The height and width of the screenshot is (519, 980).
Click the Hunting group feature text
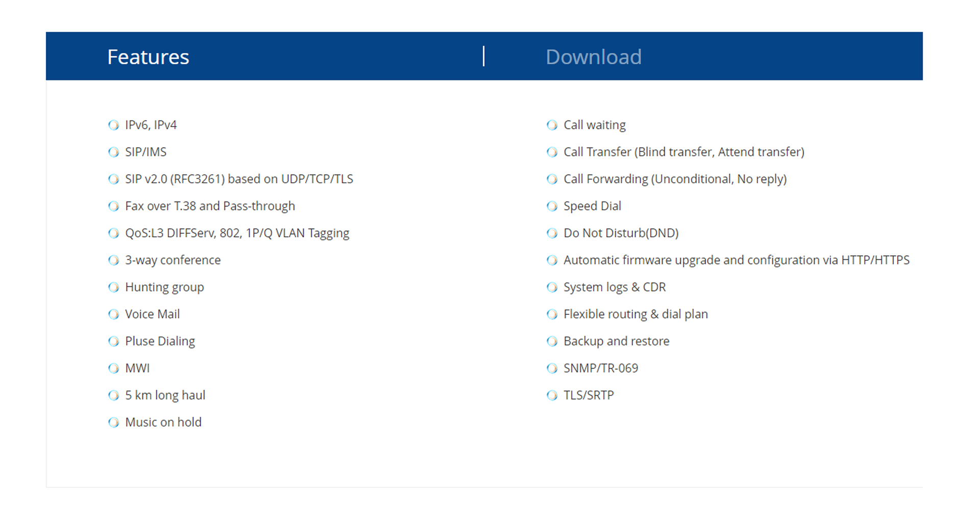click(x=164, y=287)
